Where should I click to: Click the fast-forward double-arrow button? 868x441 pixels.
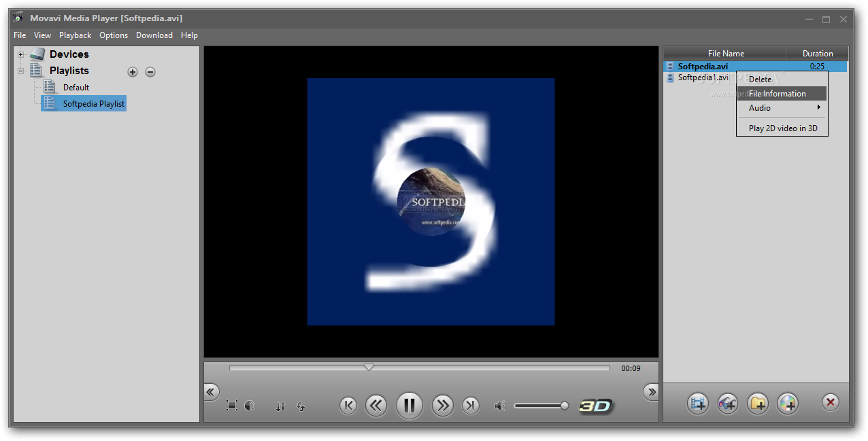point(442,406)
